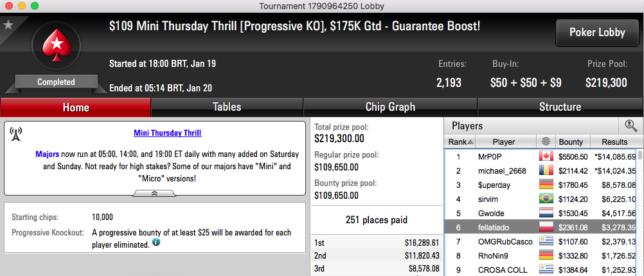This screenshot has height=276, width=644.
Task: Click sirvim's Brazil flag icon
Action: click(x=546, y=199)
